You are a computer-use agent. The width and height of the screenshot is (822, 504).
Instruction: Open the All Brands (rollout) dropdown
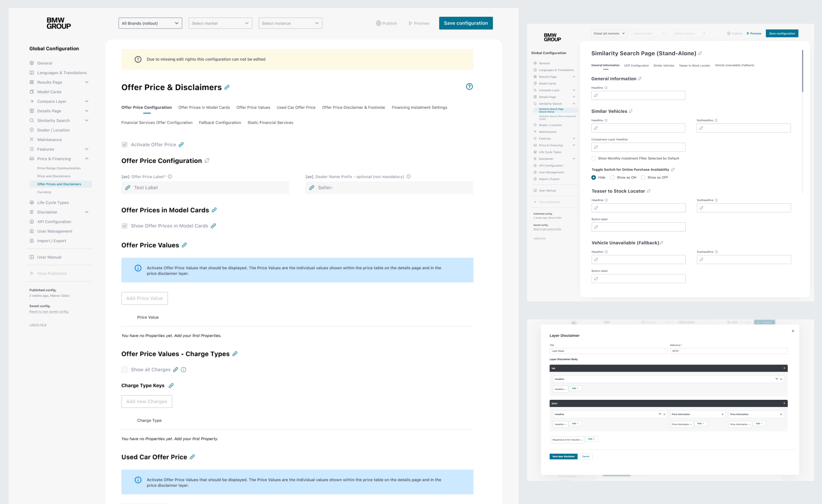[150, 23]
